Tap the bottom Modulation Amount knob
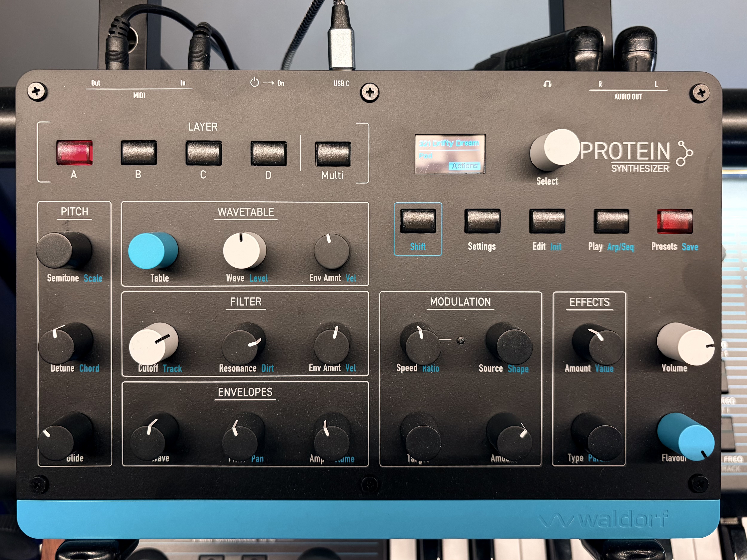 [x=509, y=437]
